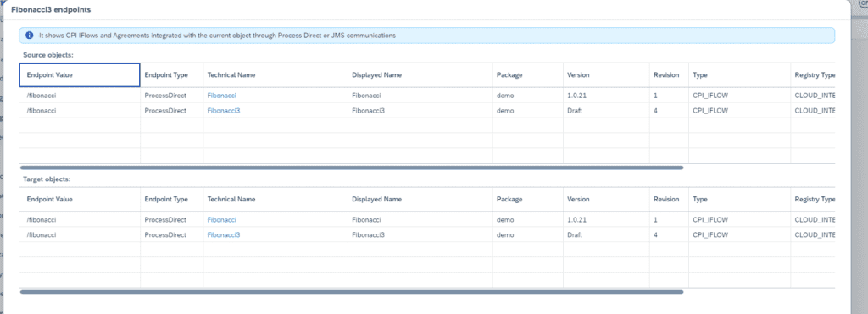Click Registry Type header in Source objects

click(x=813, y=75)
